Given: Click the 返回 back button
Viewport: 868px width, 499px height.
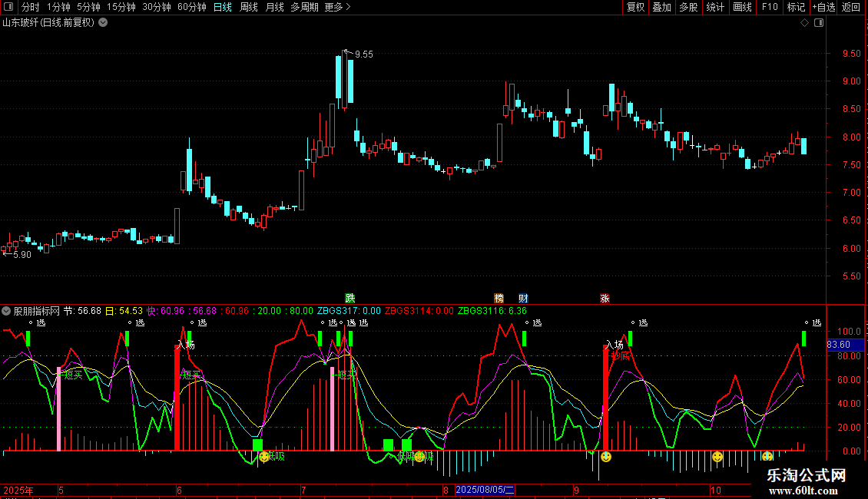Looking at the screenshot, I should (x=851, y=8).
